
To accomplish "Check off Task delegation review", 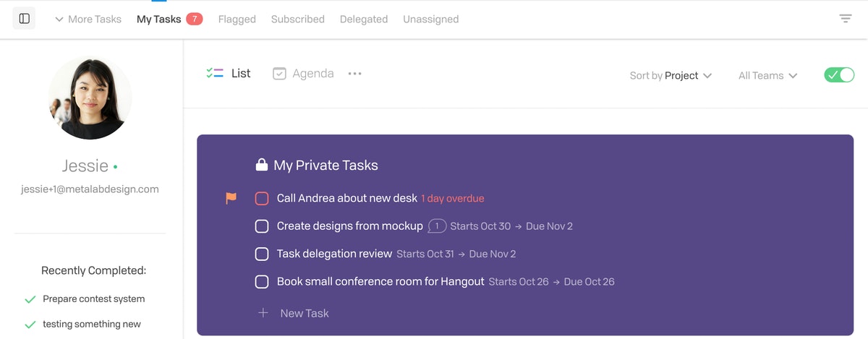I will 262,254.
